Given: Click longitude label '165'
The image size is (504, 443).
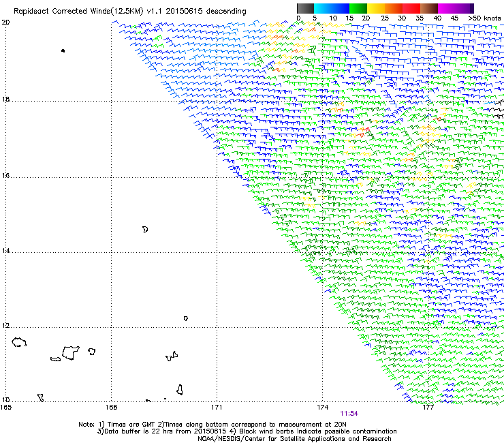Looking at the screenshot, I should 5,408.
